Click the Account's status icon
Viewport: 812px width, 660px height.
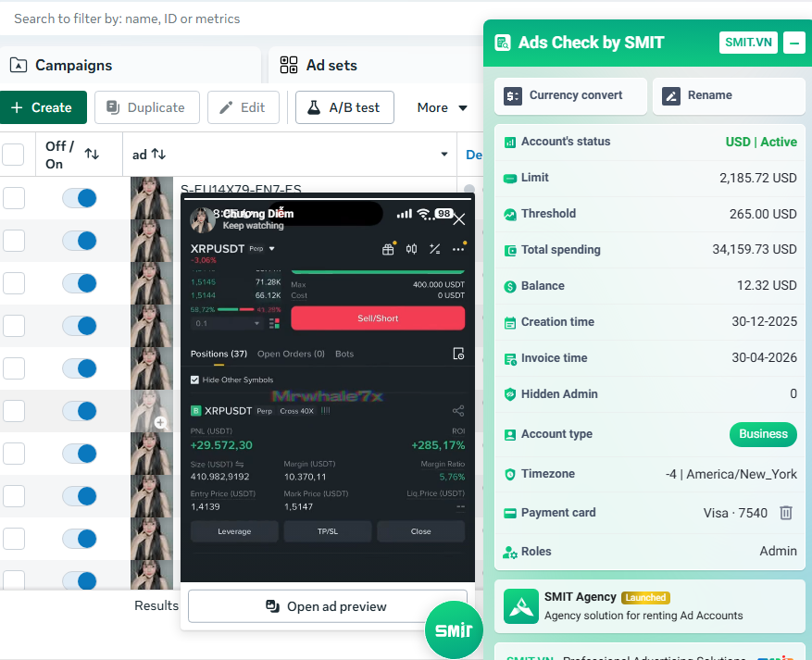pyautogui.click(x=510, y=142)
